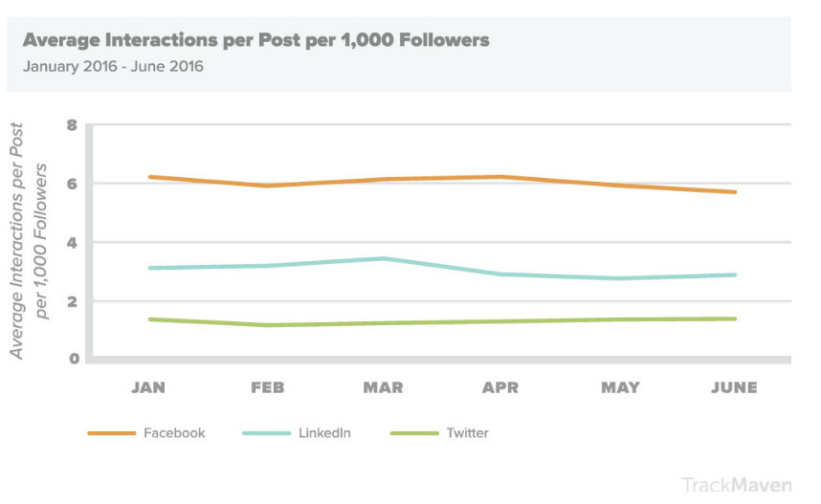
Task: Click the y-axis value 4 label
Action: point(72,243)
